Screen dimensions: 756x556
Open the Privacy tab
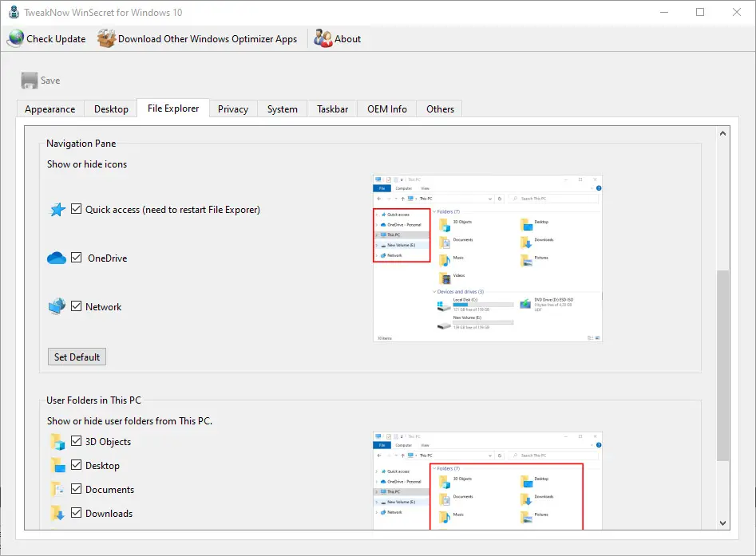233,109
